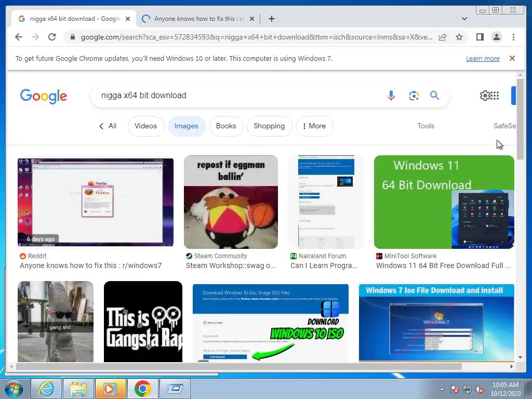Open the Chrome profile avatar menu

(x=496, y=37)
